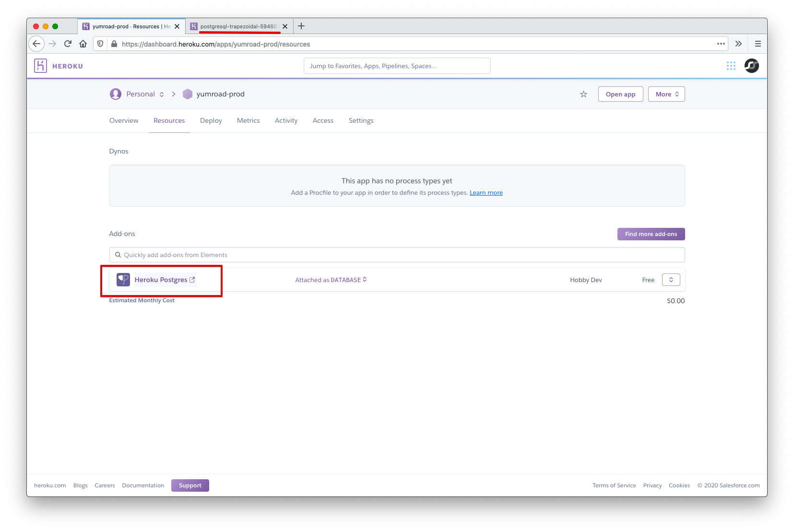Click the Firefox back arrow

click(36, 44)
